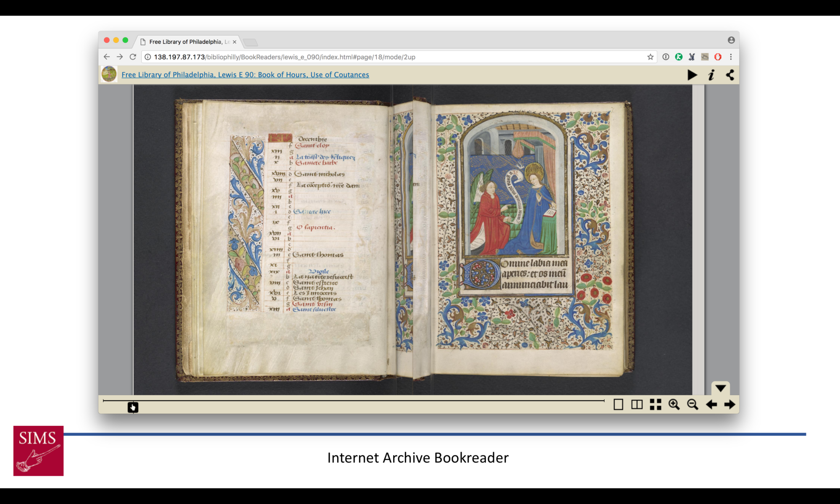Click the SIMS logo on the slide
Screen dimensions: 840x504
point(38,451)
